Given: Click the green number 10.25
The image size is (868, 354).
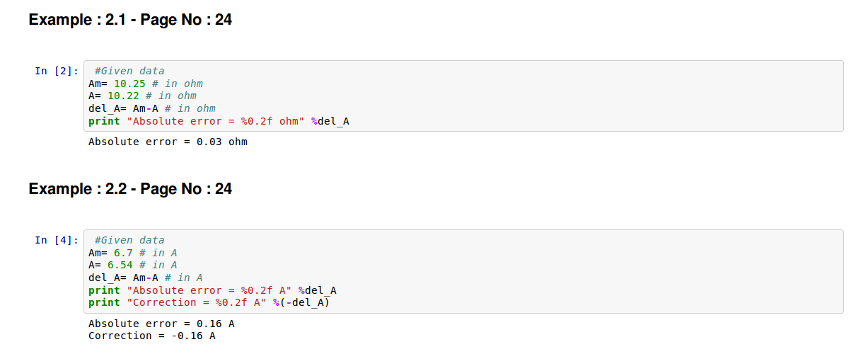Looking at the screenshot, I should [x=129, y=84].
